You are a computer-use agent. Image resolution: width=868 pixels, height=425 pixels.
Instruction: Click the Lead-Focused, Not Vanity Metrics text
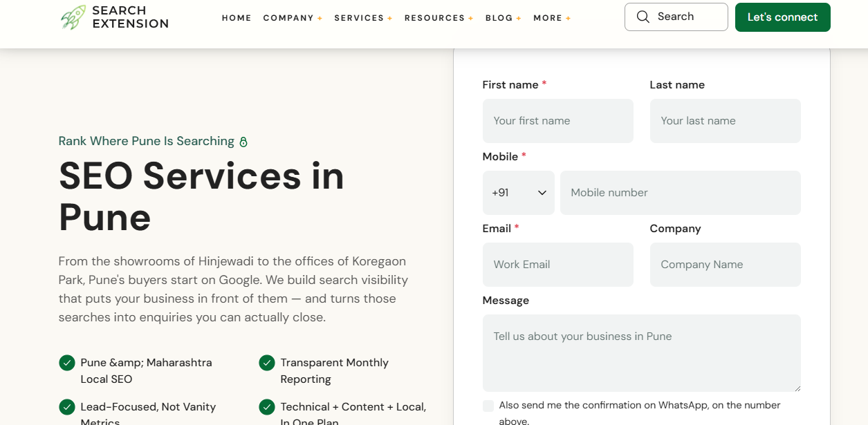[148, 413]
